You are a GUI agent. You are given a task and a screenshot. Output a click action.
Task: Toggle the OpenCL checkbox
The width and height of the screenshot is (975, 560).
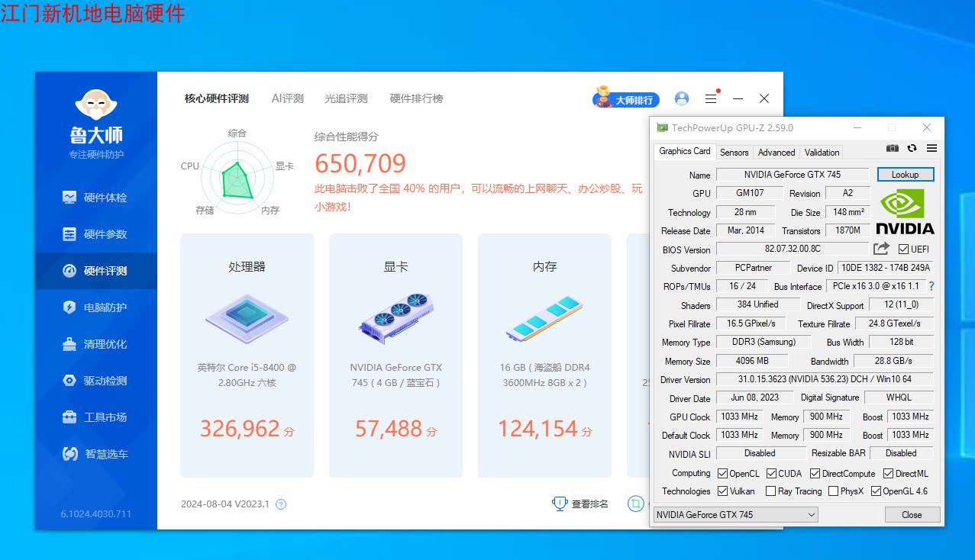pyautogui.click(x=722, y=473)
